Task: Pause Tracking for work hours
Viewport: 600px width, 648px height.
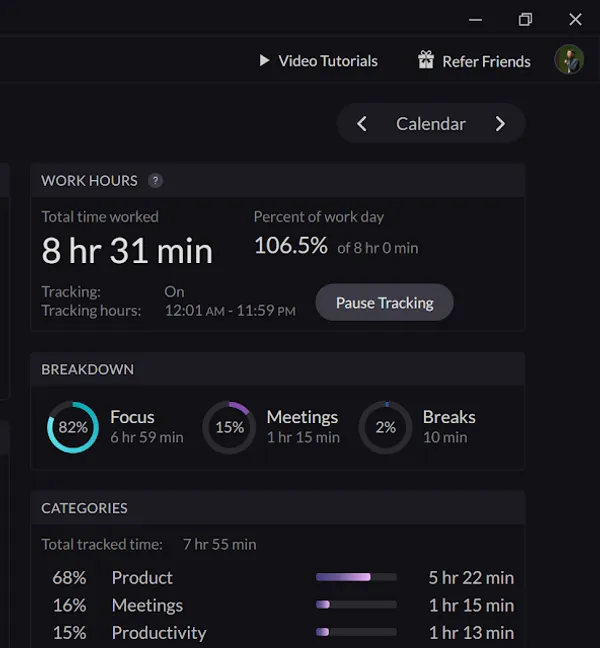Action: coord(384,303)
